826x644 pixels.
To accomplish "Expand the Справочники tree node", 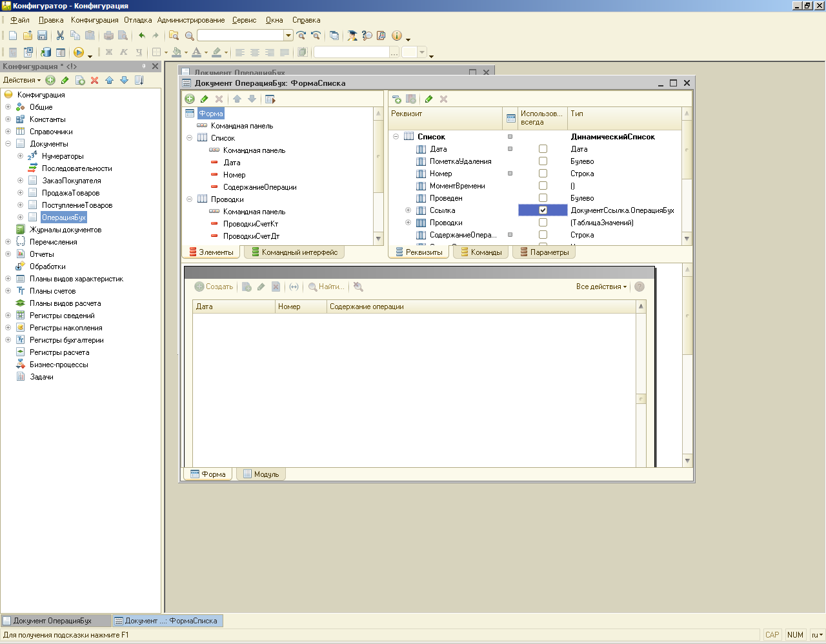I will (x=8, y=132).
